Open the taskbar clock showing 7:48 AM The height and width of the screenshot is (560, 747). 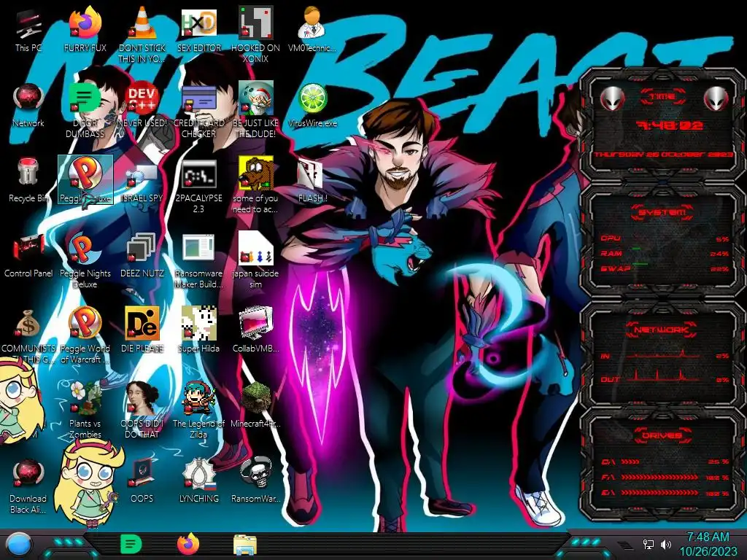coord(708,537)
